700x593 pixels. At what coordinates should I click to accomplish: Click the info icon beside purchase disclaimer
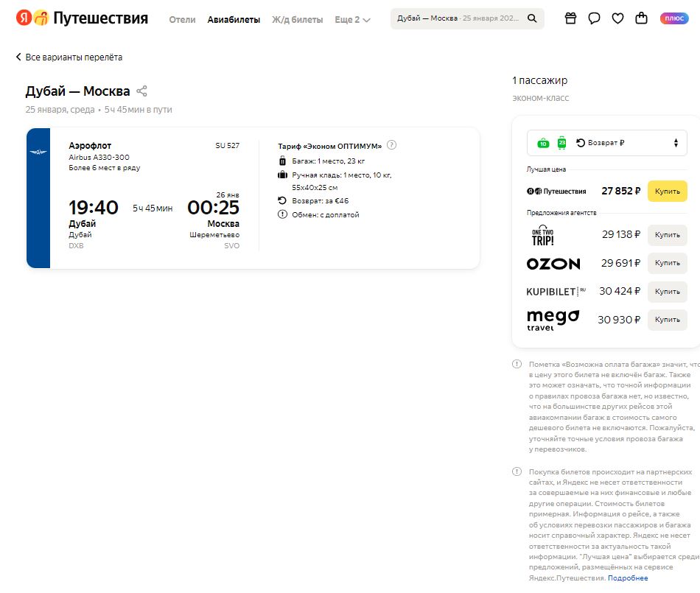pos(517,471)
